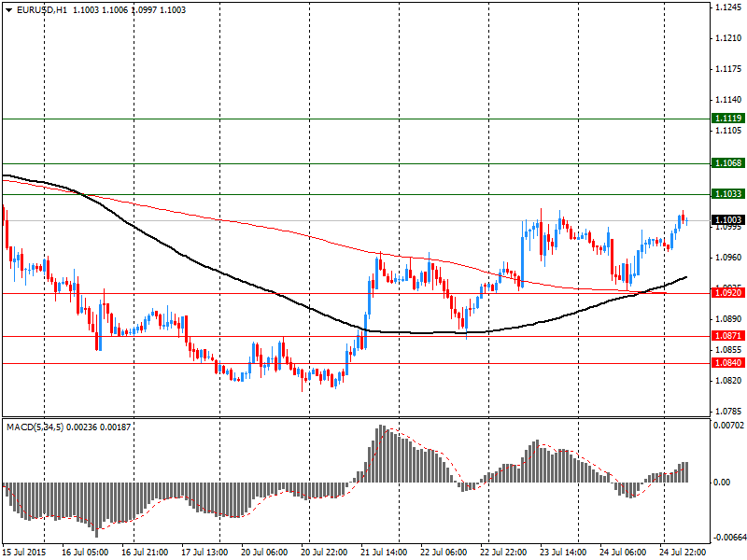Viewport: 747px width, 560px height.
Task: Select the 24 Jul 22:00 time axis label
Action: tap(683, 552)
